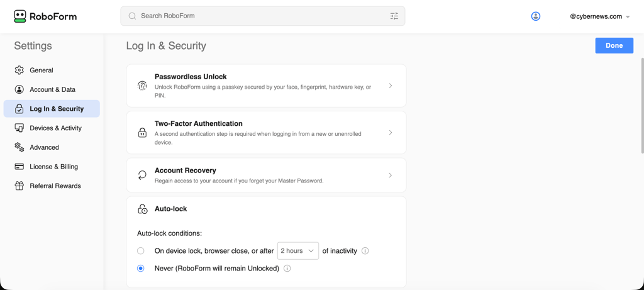Open the License & Billing section
Screen dimensions: 644x290
52,167
